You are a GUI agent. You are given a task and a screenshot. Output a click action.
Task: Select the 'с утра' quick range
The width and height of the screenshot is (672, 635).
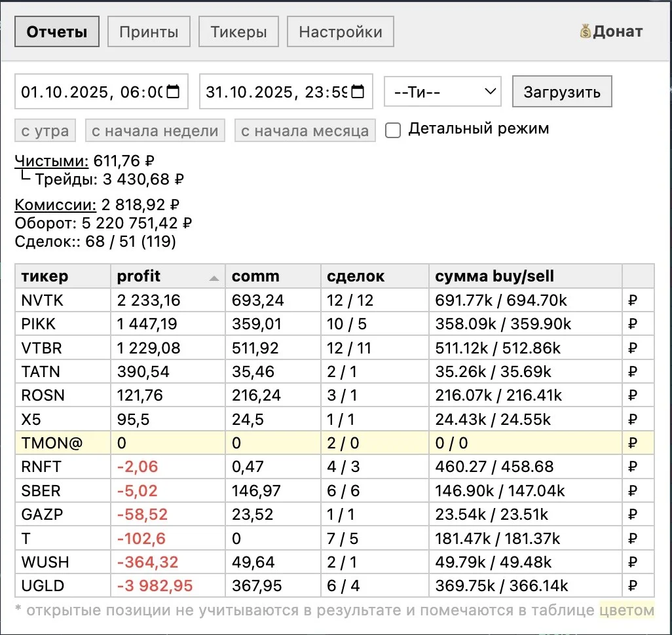point(45,130)
